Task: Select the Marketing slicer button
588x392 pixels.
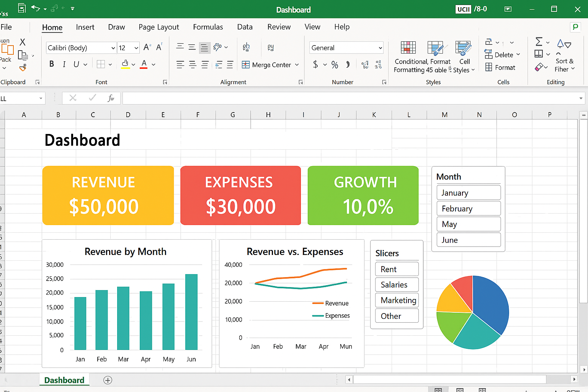Action: 397,301
